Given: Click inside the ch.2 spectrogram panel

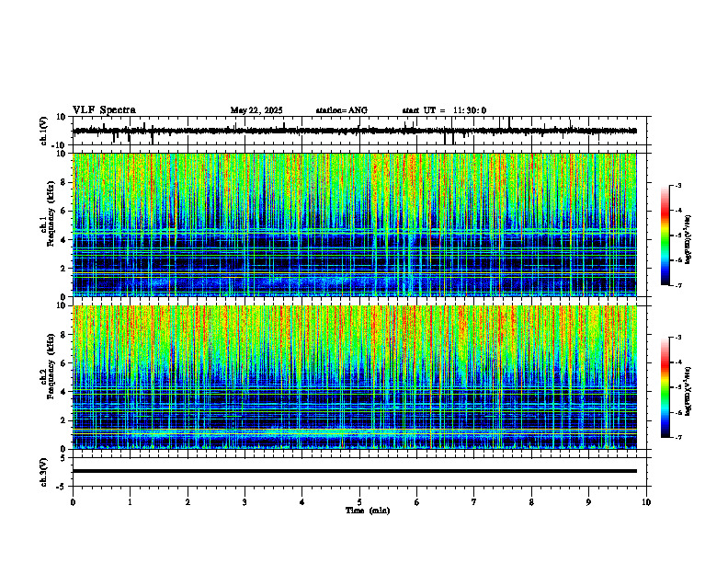Looking at the screenshot, I should (355, 377).
